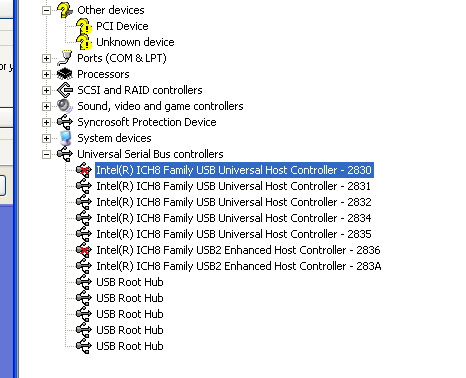This screenshot has width=466, height=378.
Task: Click the Unknown device warning icon
Action: (84, 42)
